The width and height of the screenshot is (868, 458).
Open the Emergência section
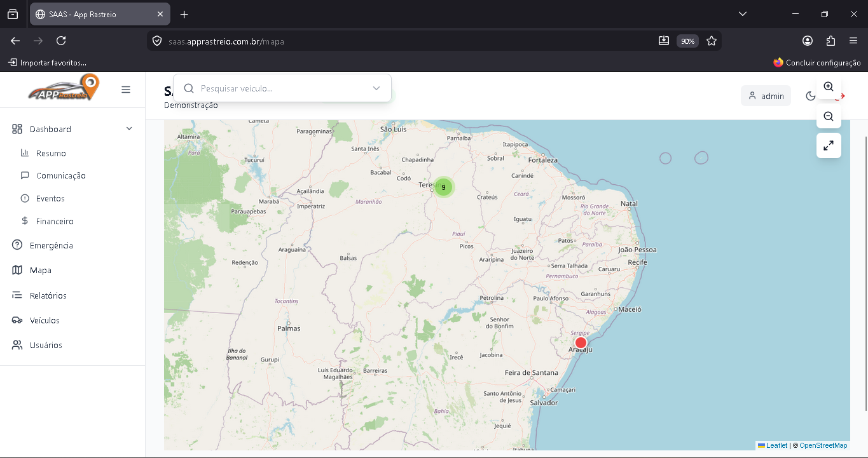pyautogui.click(x=52, y=246)
